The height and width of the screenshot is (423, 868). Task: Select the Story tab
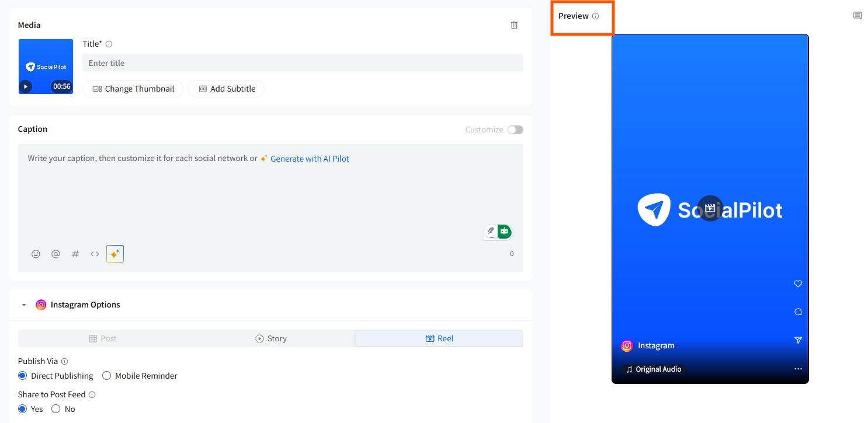point(271,338)
